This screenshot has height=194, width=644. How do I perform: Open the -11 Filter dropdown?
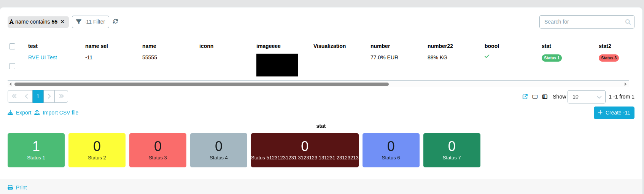91,22
